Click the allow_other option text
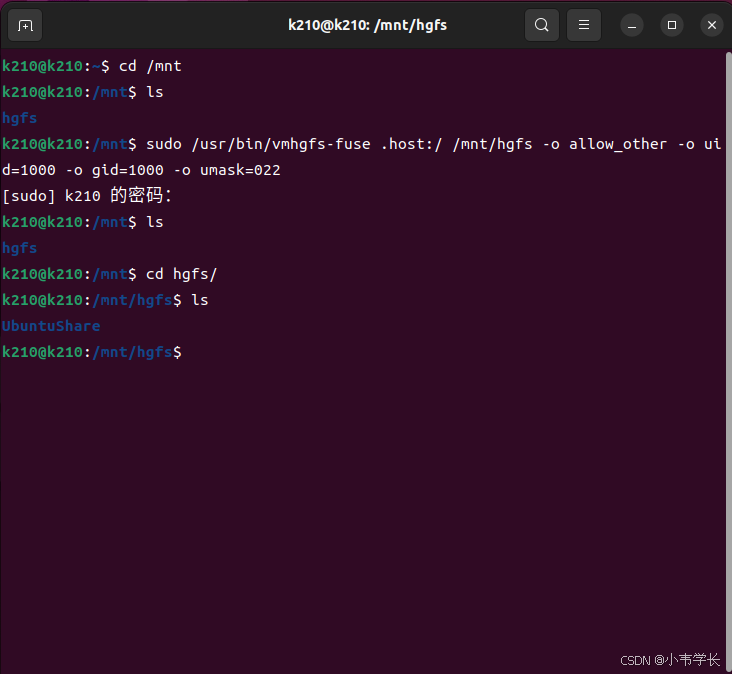This screenshot has height=674, width=732. [618, 144]
